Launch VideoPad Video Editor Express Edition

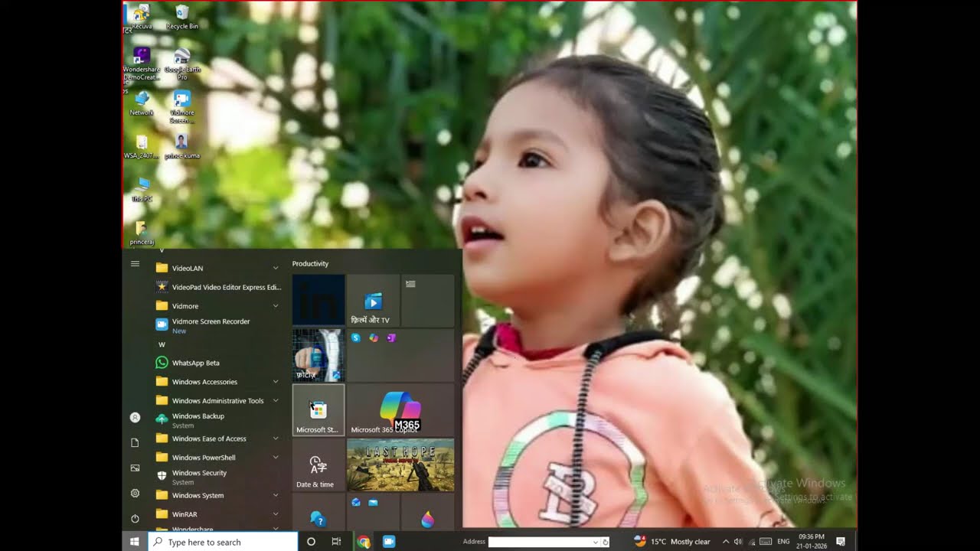pyautogui.click(x=218, y=287)
